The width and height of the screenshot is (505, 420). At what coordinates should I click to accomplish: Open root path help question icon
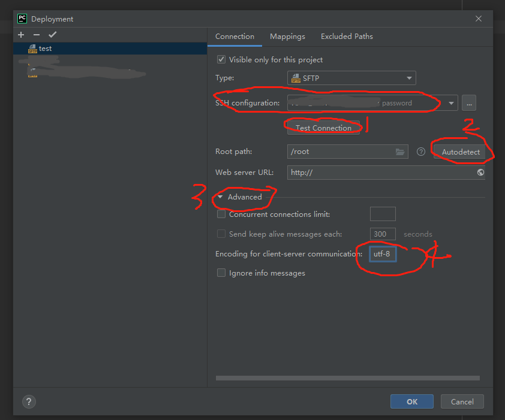click(421, 152)
